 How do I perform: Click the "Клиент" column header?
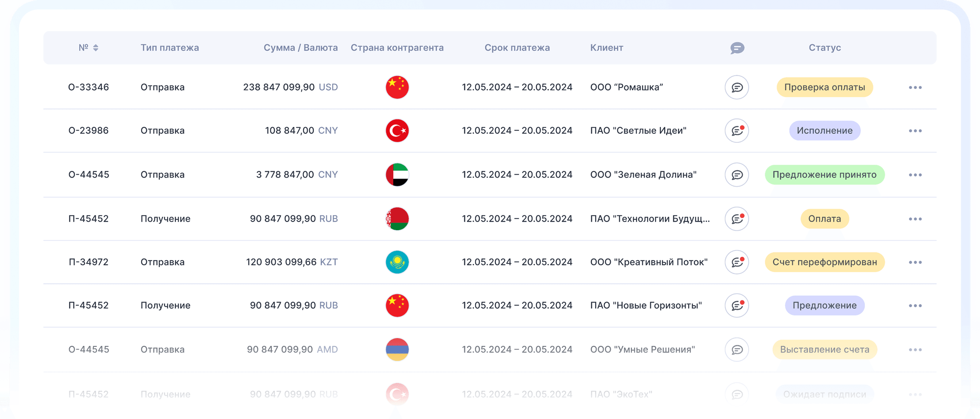607,48
